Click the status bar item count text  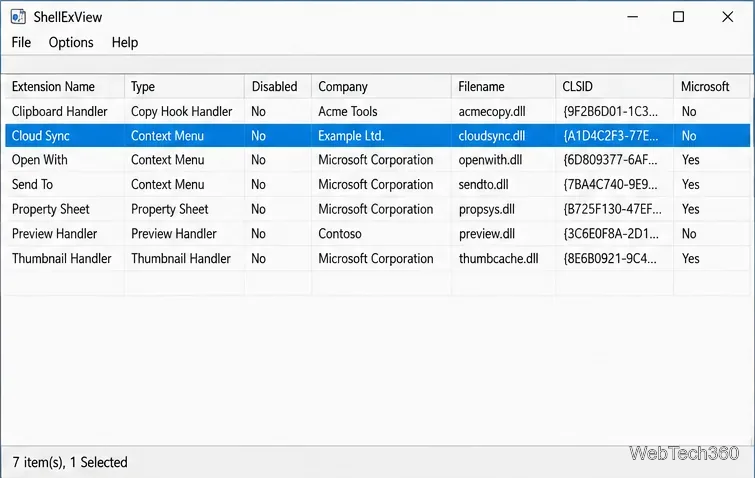tap(70, 462)
